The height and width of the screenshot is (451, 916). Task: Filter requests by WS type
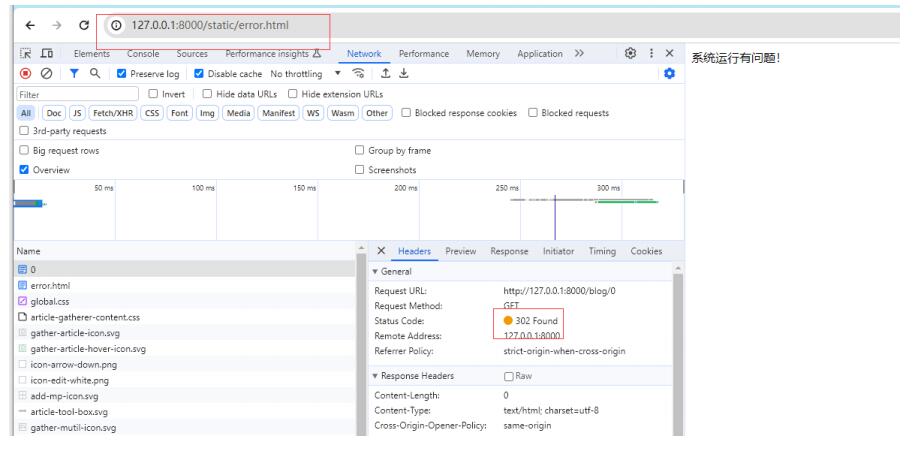314,113
